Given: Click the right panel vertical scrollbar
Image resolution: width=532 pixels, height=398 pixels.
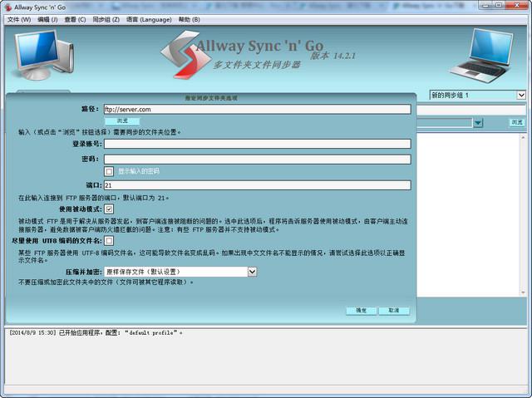Looking at the screenshot, I should tap(523, 215).
